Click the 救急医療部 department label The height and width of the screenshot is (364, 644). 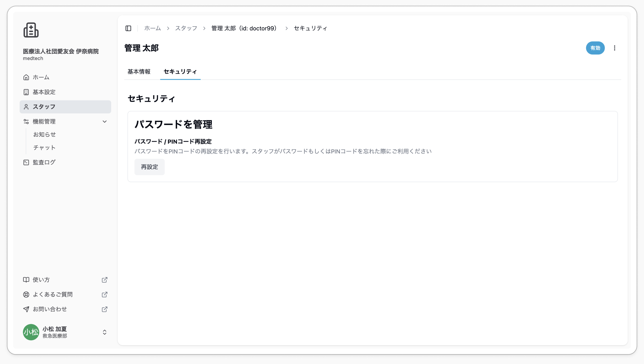pos(55,336)
